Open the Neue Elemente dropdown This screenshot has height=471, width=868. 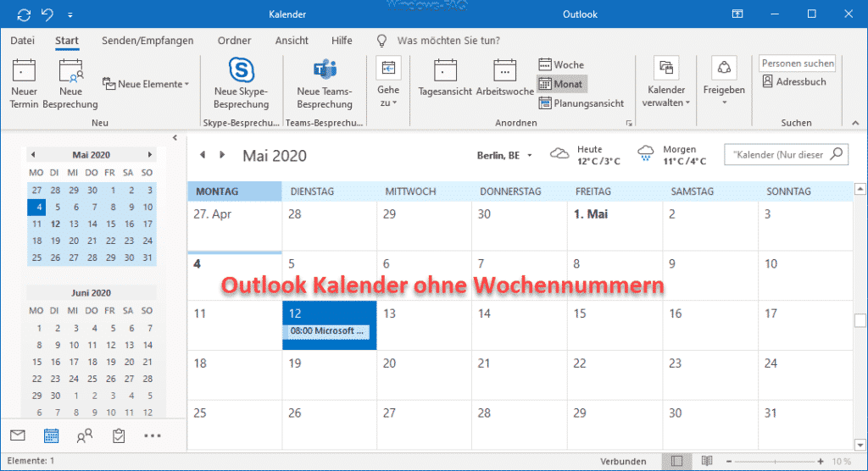pos(146,84)
